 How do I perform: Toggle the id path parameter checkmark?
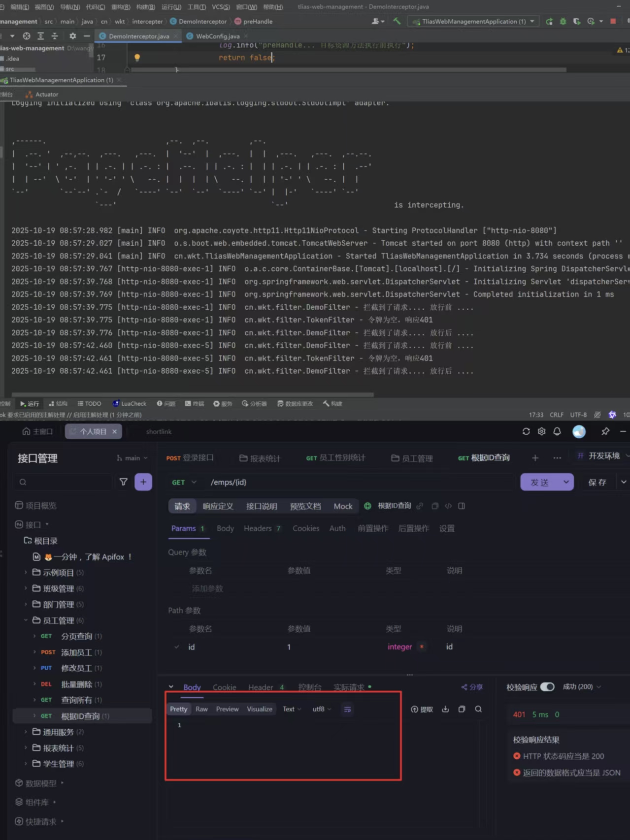point(177,646)
